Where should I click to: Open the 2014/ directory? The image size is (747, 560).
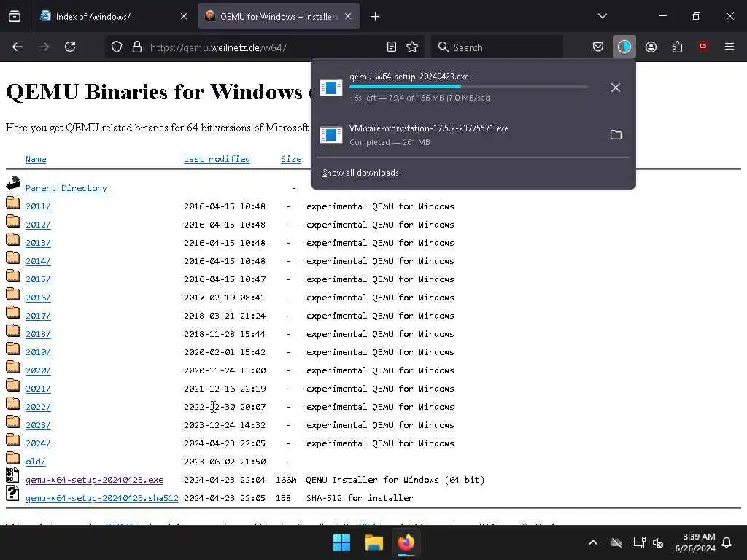tap(38, 261)
